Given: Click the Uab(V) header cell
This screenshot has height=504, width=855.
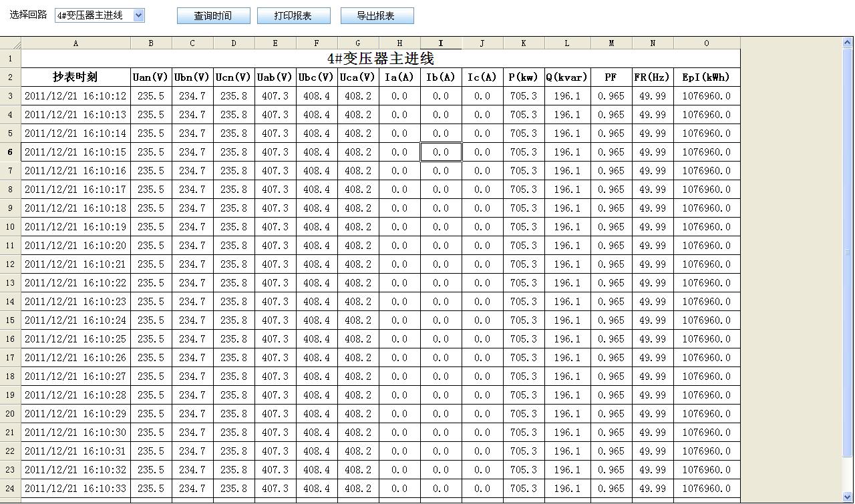Looking at the screenshot, I should click(275, 77).
